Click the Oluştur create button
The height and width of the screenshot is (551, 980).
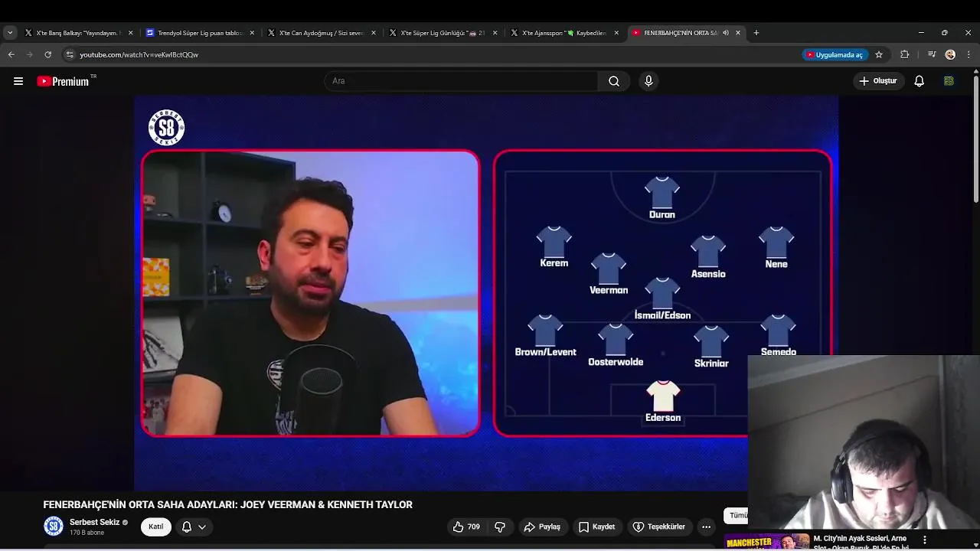878,81
